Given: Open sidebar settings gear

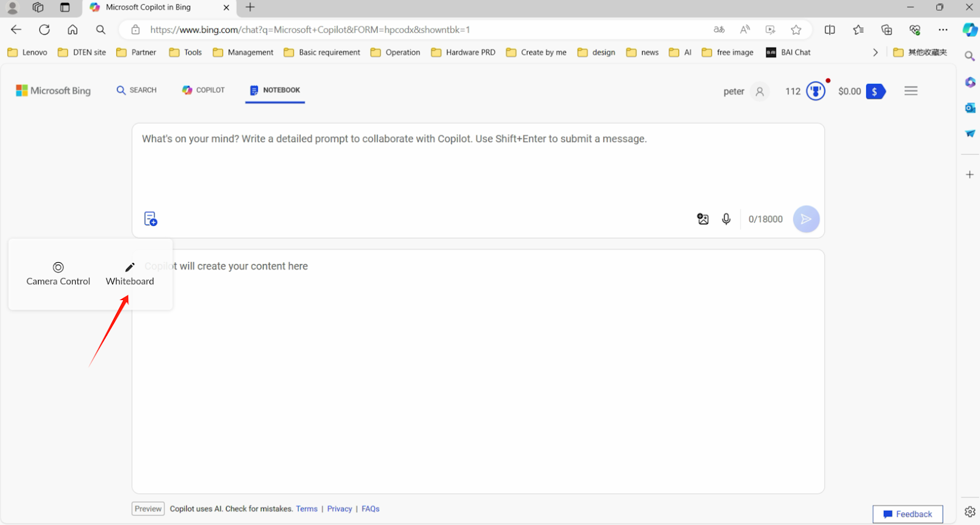Looking at the screenshot, I should click(970, 512).
